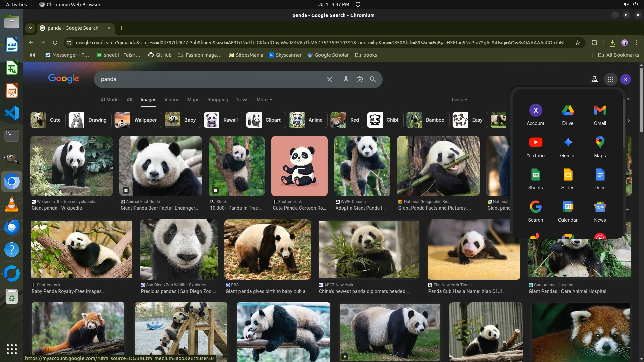
Task: Expand the Tools dropdown
Action: pyautogui.click(x=459, y=100)
